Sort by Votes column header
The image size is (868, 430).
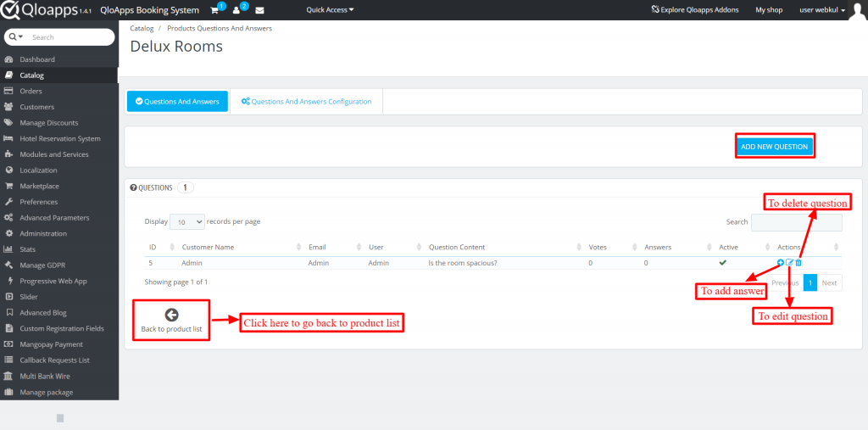coord(598,247)
